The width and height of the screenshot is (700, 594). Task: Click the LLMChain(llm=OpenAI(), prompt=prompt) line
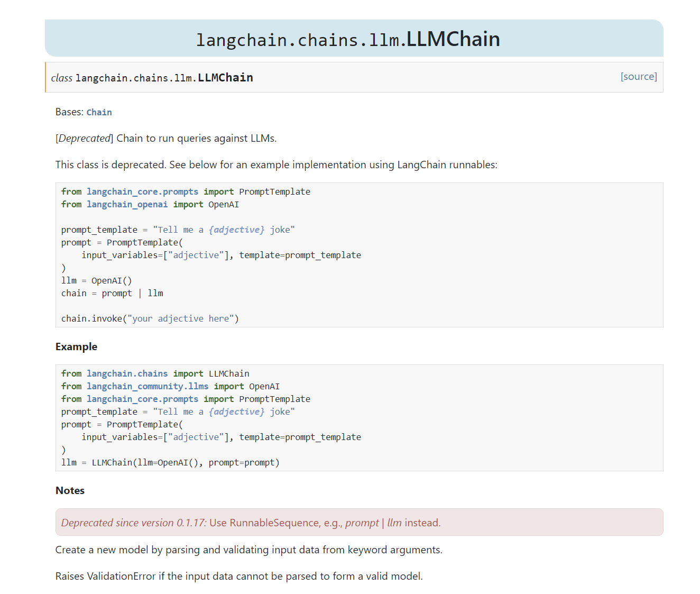[x=170, y=462]
